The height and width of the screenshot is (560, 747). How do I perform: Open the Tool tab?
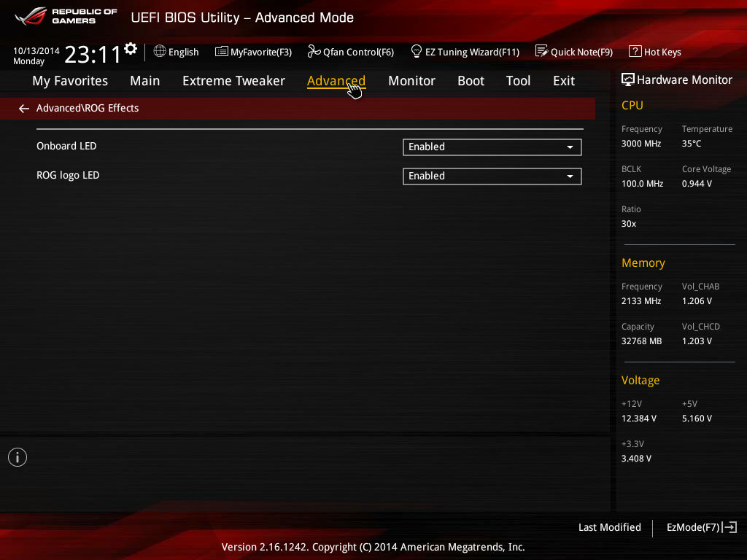tap(518, 81)
